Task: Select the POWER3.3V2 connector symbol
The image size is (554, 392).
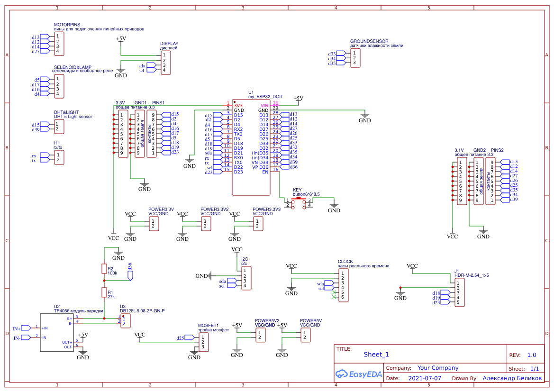Action: tap(206, 224)
